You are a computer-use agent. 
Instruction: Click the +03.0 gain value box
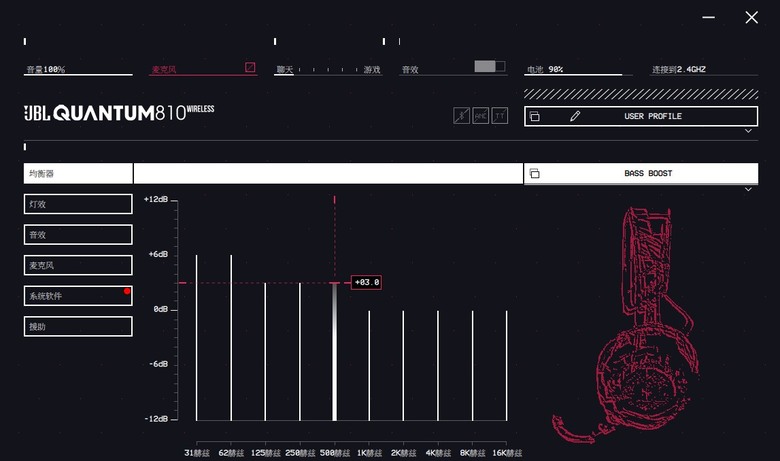pos(367,282)
